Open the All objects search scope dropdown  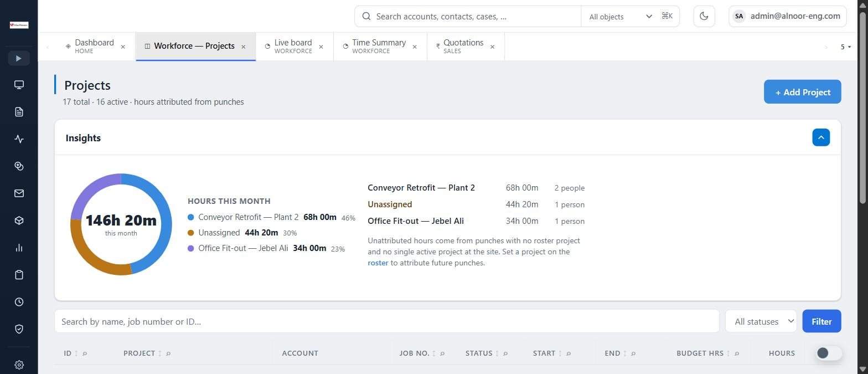(620, 17)
